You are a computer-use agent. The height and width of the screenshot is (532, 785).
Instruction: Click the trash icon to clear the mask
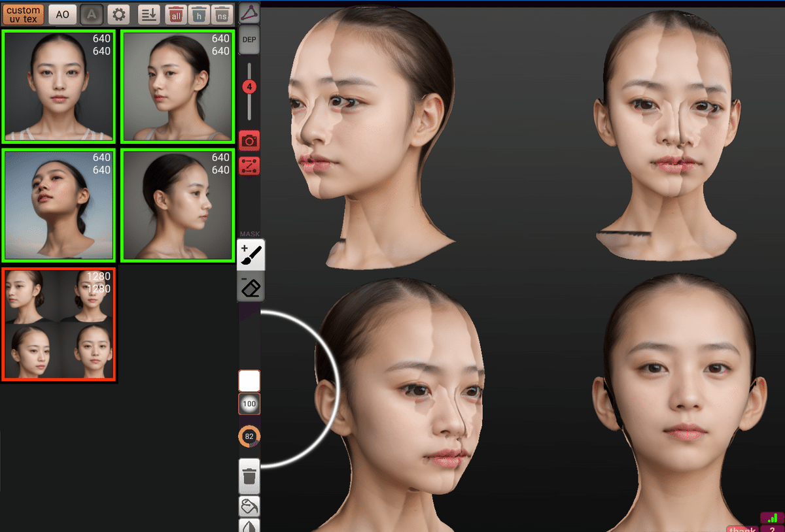click(x=249, y=476)
